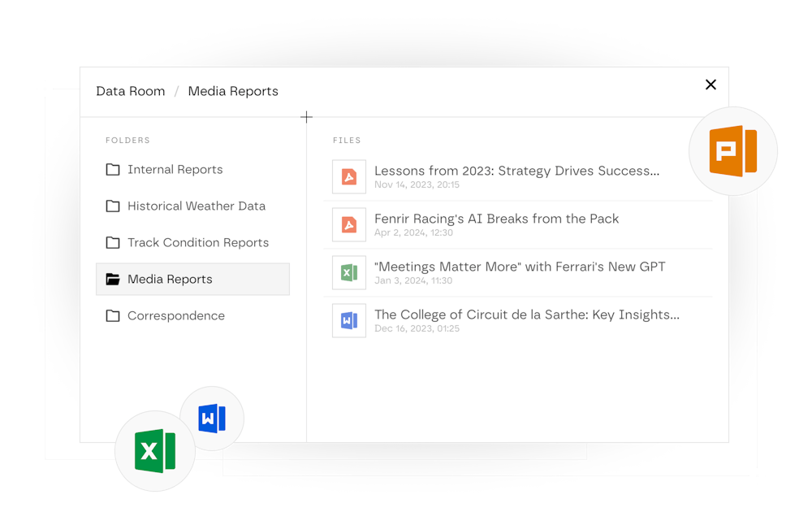Click PDF icon for Lessons from 2023
812x512 pixels.
pos(349,176)
